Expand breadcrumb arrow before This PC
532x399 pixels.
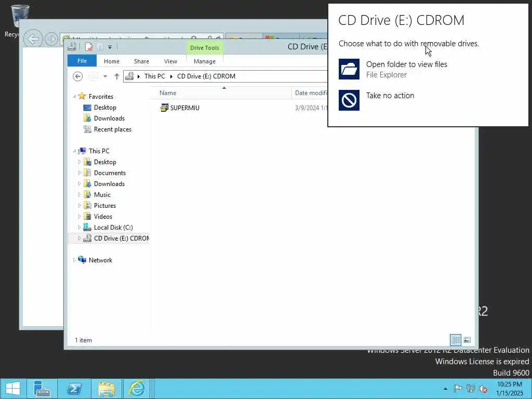click(139, 76)
